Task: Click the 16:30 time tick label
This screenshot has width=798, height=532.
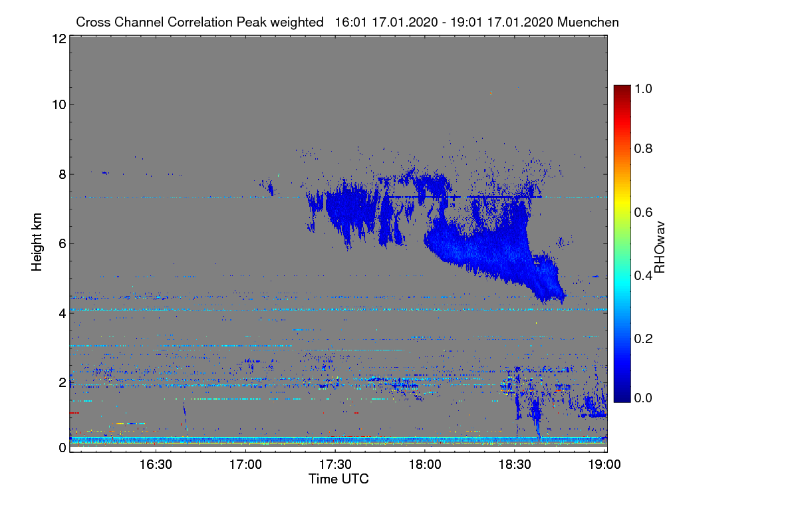Action: pyautogui.click(x=156, y=464)
